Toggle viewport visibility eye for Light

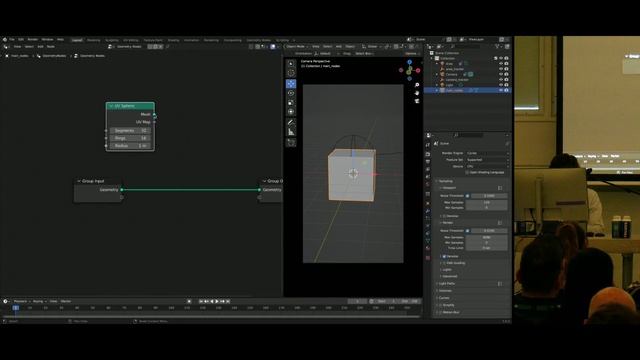coord(501,85)
